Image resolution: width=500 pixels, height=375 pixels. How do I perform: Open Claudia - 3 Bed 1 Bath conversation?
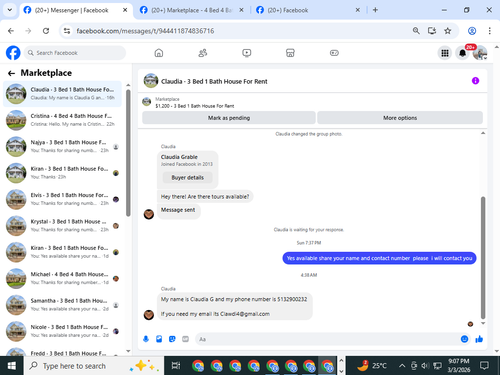pos(62,94)
